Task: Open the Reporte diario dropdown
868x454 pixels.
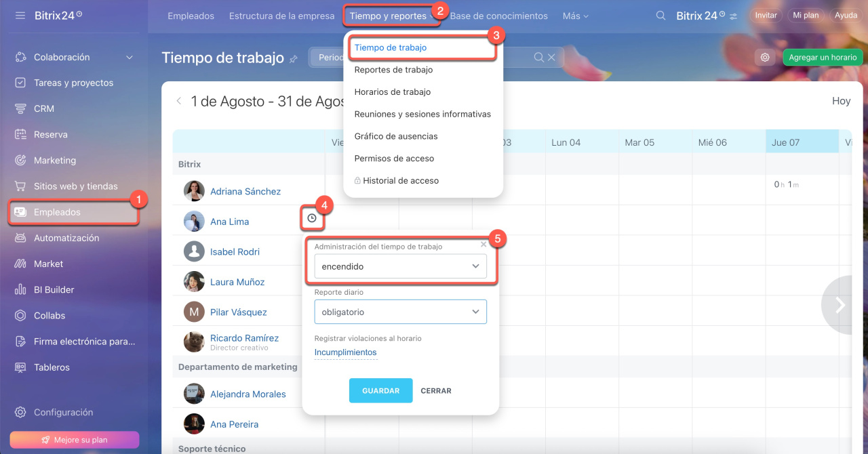Action: click(400, 312)
